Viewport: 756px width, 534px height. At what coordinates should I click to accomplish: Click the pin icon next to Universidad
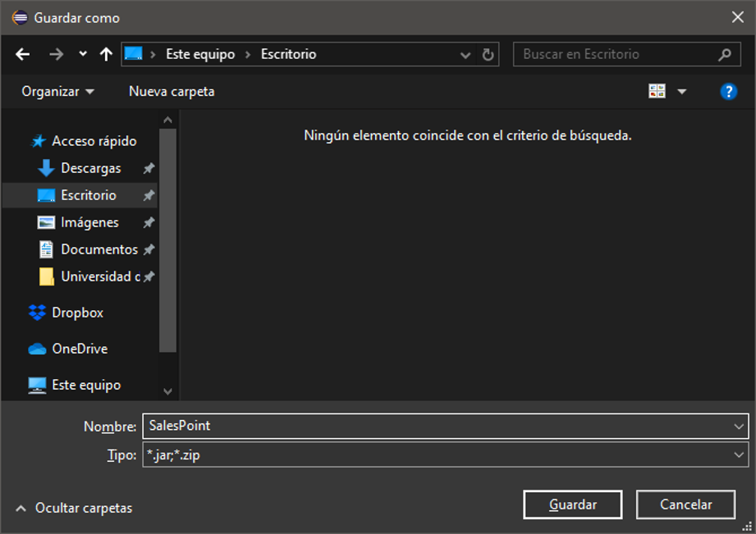click(x=149, y=276)
